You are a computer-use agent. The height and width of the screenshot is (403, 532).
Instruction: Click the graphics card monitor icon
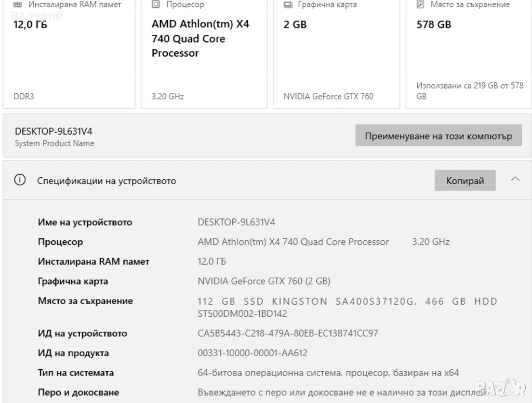pos(288,5)
